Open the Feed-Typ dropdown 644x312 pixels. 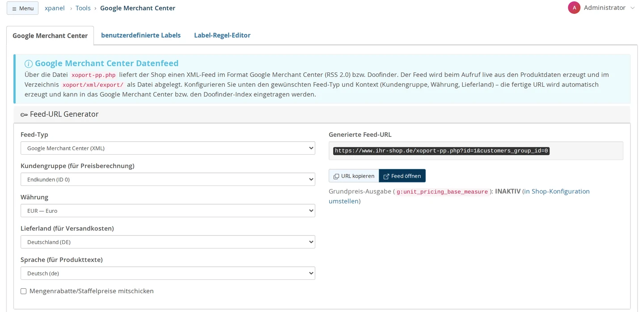[x=168, y=148]
